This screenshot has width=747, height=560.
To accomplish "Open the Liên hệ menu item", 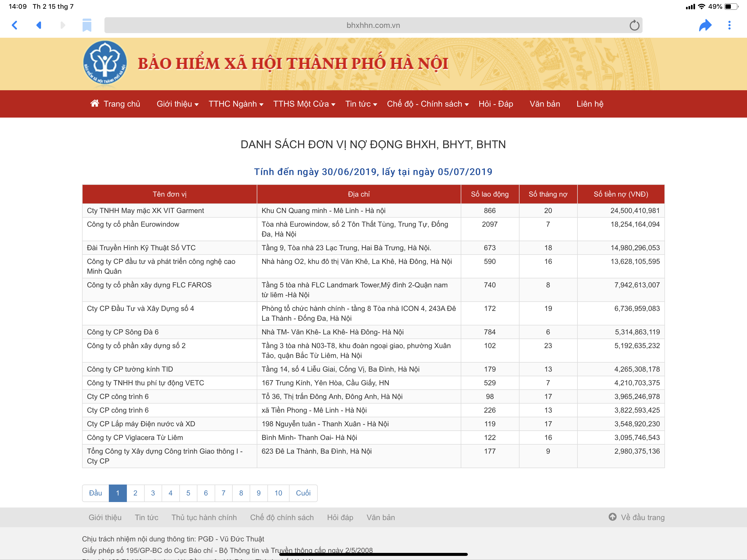I will (x=590, y=104).
